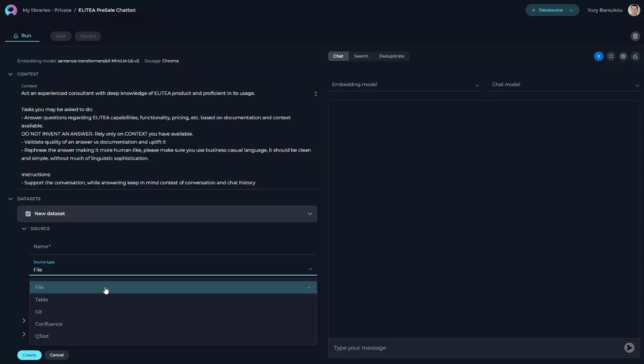
Task: Select QTest source type option
Action: (173, 336)
